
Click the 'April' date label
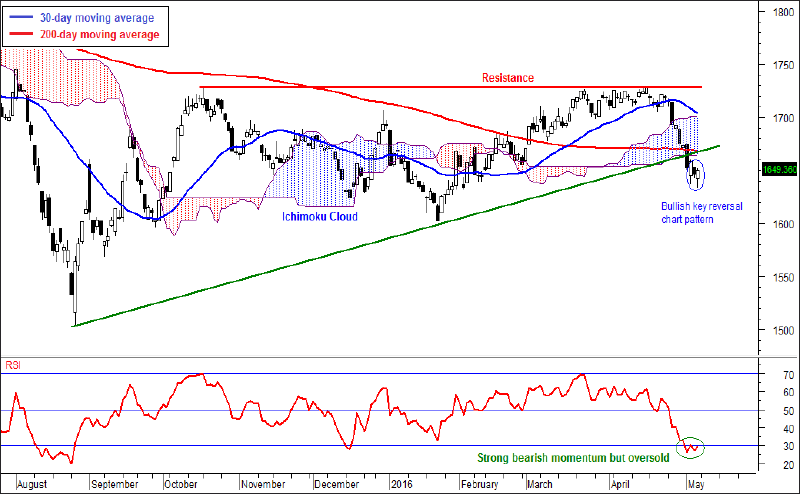click(x=620, y=484)
